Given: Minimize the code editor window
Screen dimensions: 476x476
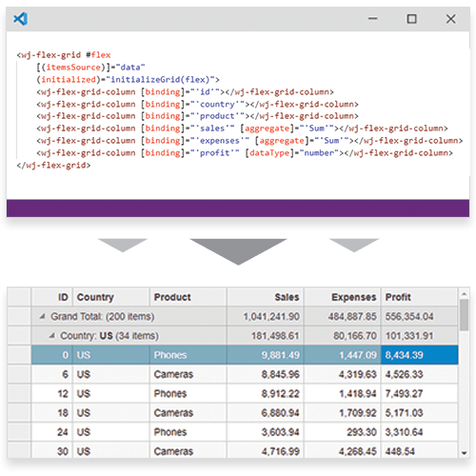Looking at the screenshot, I should tap(373, 19).
